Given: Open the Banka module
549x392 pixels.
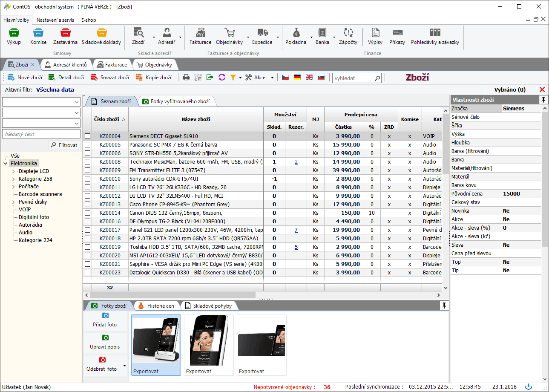Looking at the screenshot, I should pyautogui.click(x=322, y=36).
